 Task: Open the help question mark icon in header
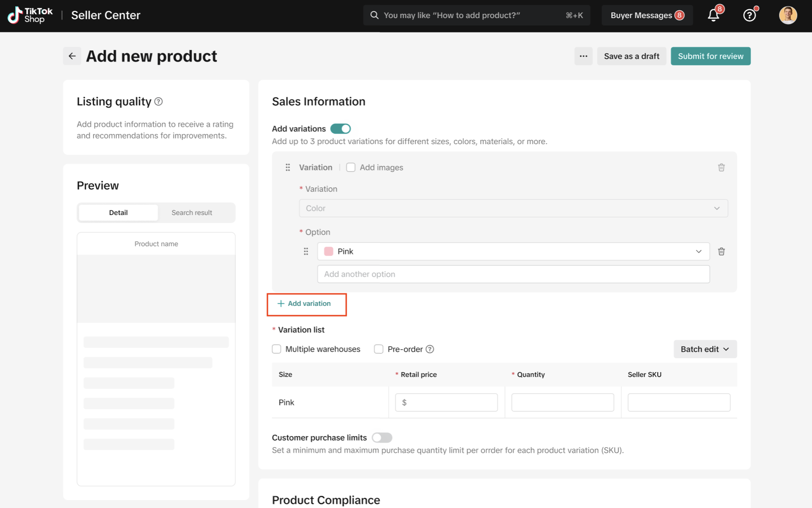[749, 16]
